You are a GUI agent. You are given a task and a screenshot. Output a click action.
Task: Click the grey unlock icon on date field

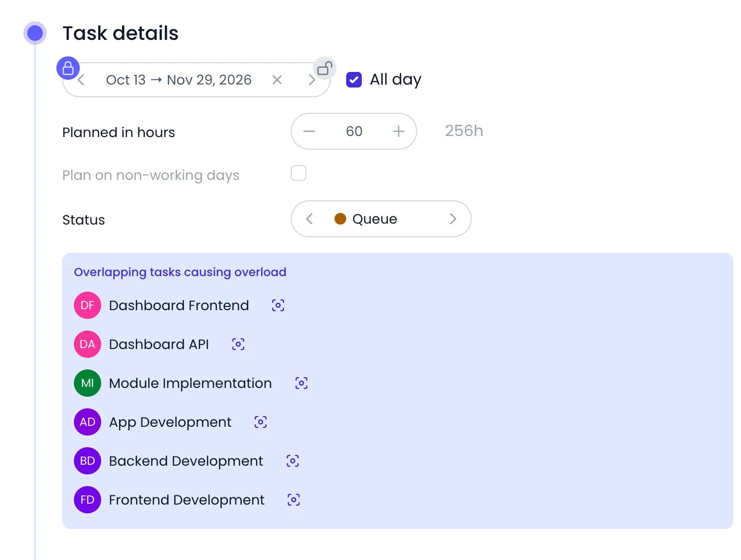(325, 68)
